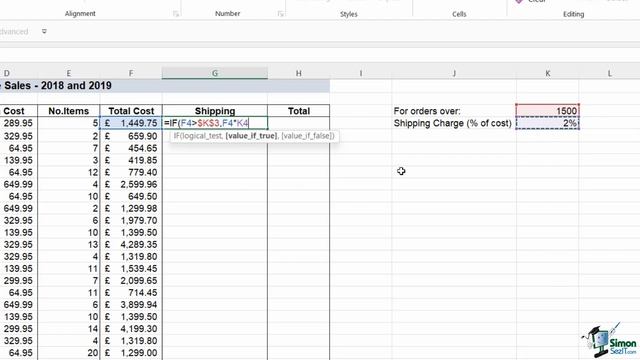Open the Alignment group dialog launcher
This screenshot has width=640, height=360.
(176, 14)
